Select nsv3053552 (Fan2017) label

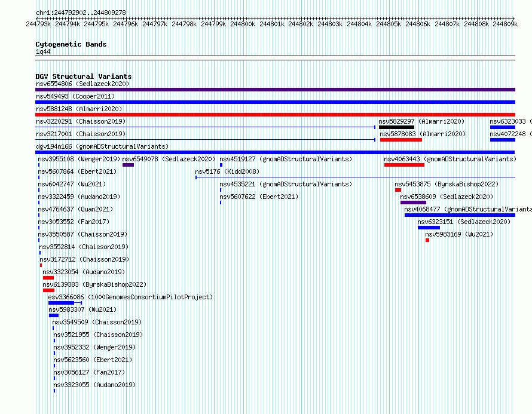74,222
